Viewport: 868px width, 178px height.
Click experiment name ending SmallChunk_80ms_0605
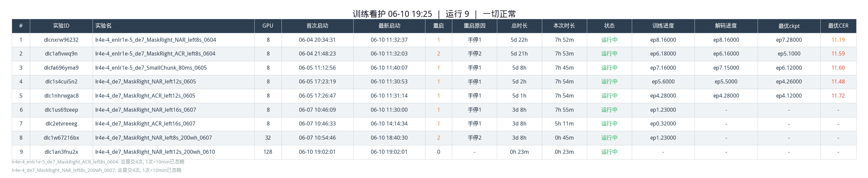coord(151,68)
